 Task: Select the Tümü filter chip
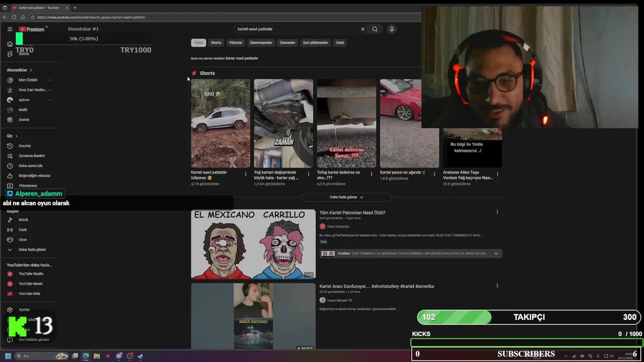click(x=199, y=43)
